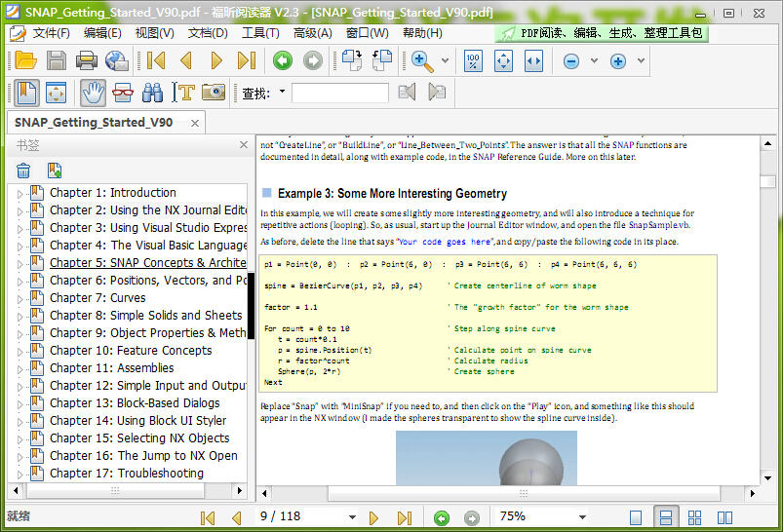Click the Print icon in toolbar
This screenshot has height=532, width=783.
pyautogui.click(x=87, y=61)
